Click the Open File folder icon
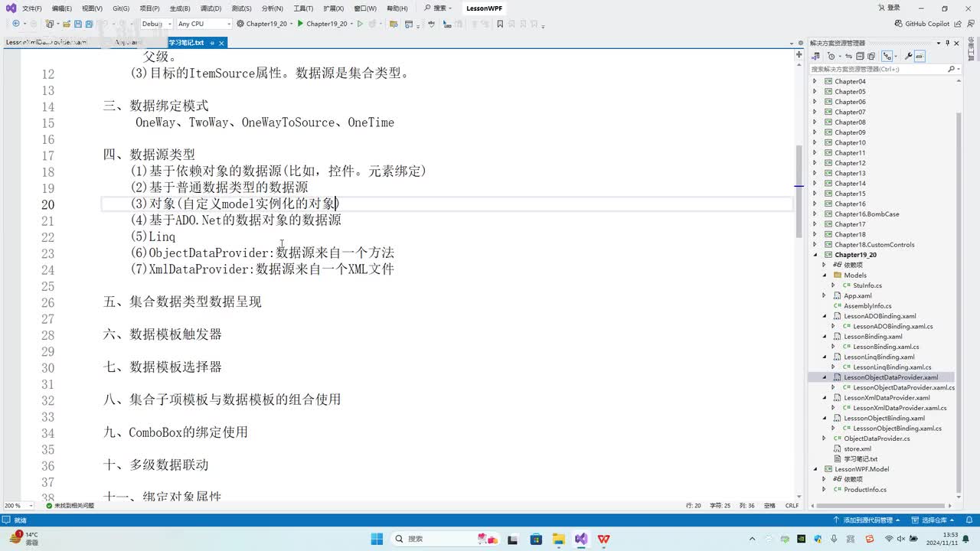The width and height of the screenshot is (980, 551). coord(67,24)
